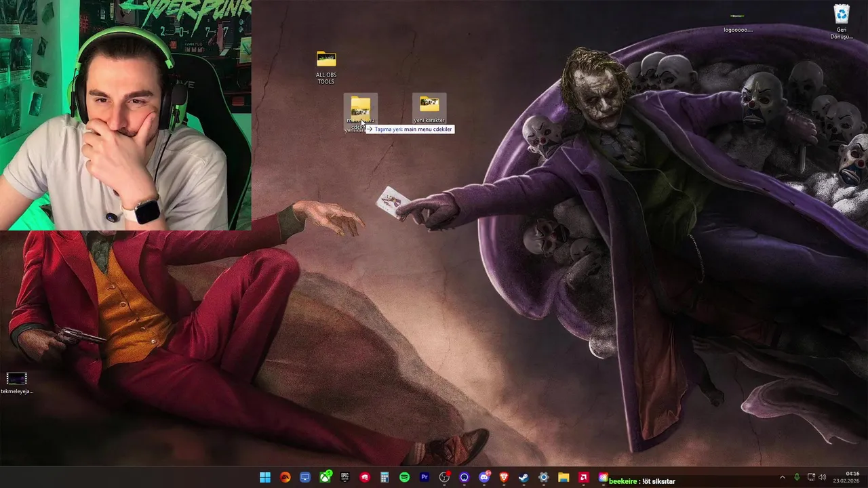Open Windows Settings gear in taskbar

coord(543,477)
